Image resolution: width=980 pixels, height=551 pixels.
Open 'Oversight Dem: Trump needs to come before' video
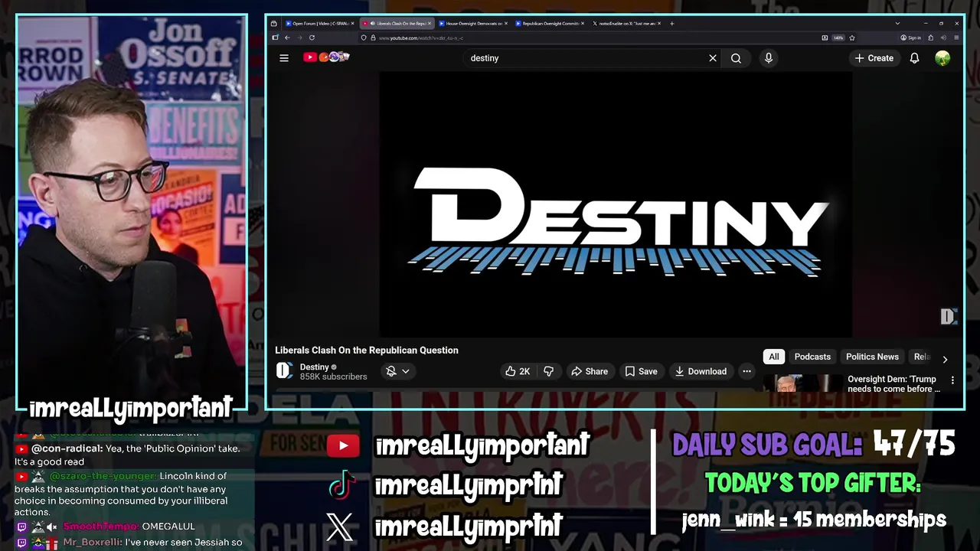[x=893, y=384]
